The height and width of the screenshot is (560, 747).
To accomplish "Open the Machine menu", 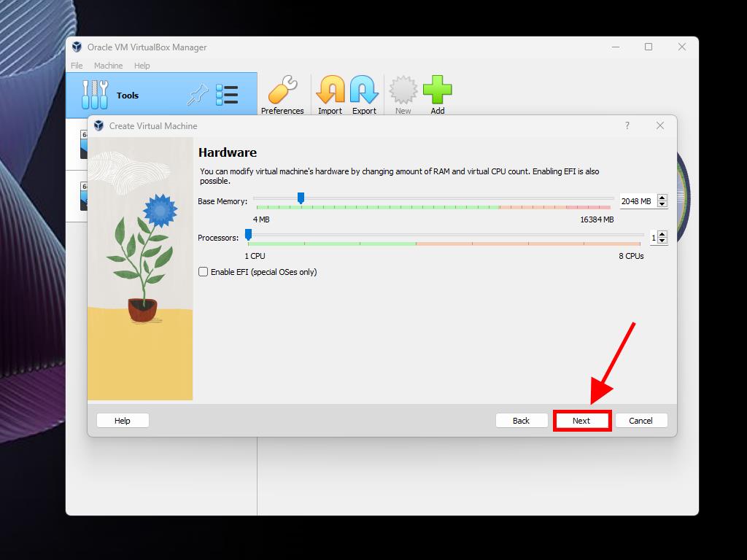I will [x=108, y=66].
